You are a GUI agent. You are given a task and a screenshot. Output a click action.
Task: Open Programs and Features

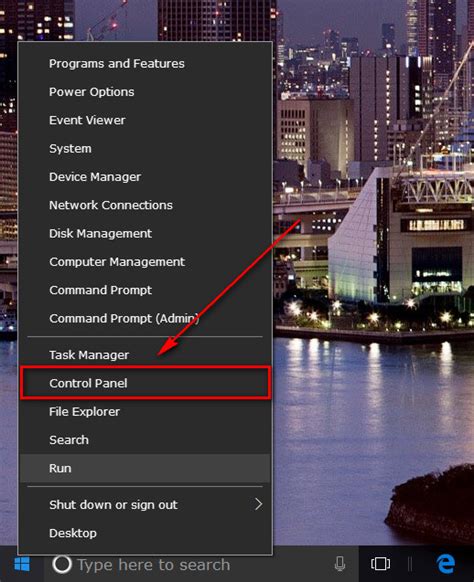tap(146, 63)
